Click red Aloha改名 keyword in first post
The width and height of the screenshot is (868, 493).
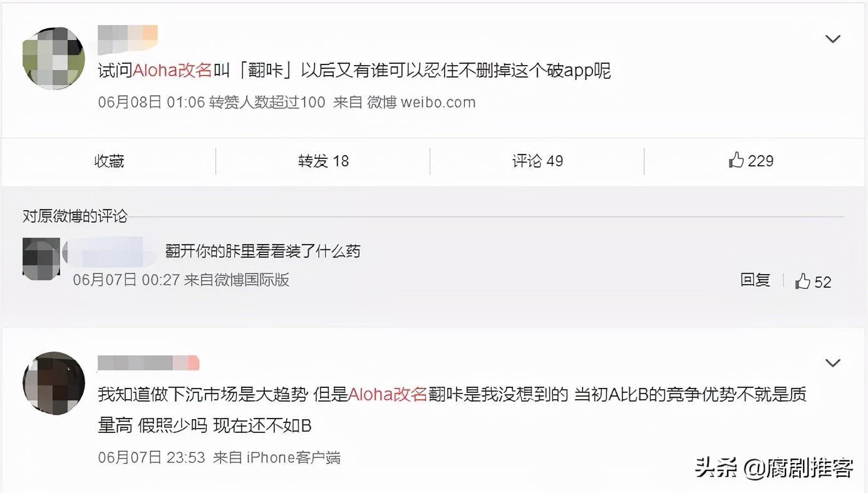[172, 70]
